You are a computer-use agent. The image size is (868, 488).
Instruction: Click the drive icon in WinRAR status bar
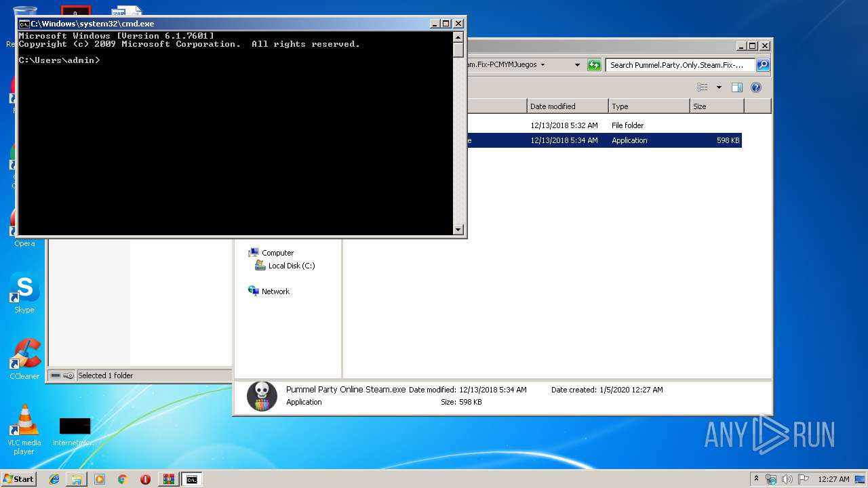[x=56, y=375]
